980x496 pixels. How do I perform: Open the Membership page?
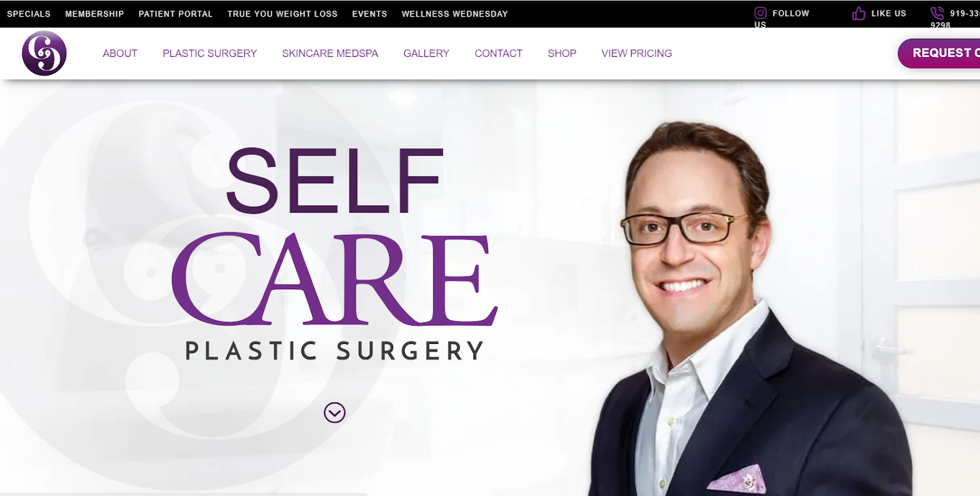(94, 13)
